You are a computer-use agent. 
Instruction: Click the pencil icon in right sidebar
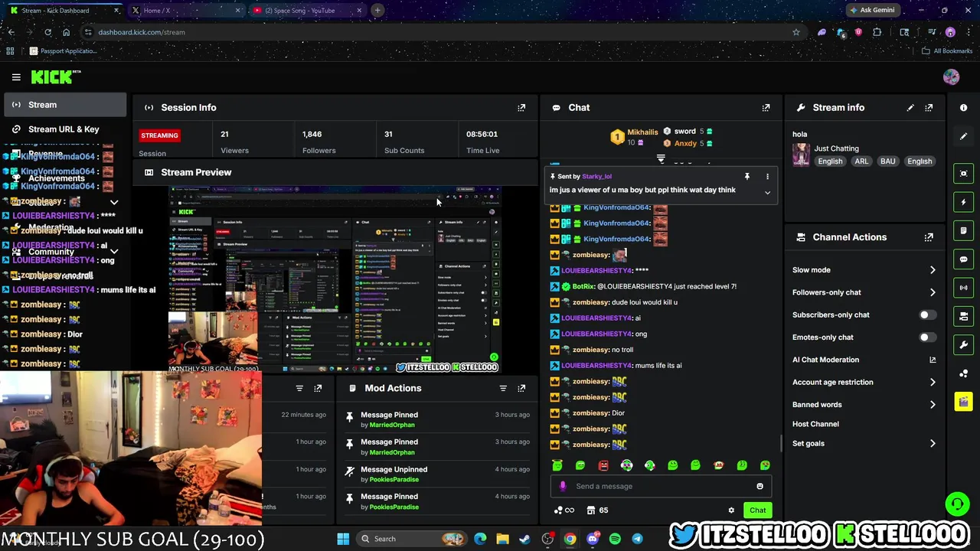(963, 136)
